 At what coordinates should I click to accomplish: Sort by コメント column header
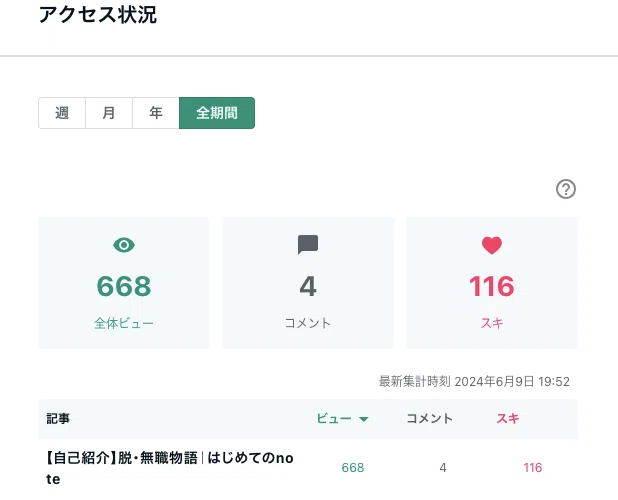coord(429,418)
